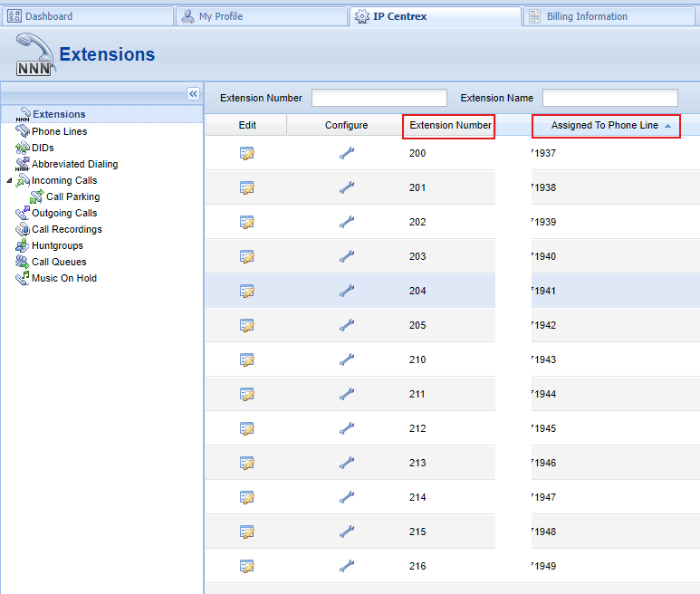700x594 pixels.
Task: Click the edit icon for extension 210
Action: pyautogui.click(x=246, y=359)
